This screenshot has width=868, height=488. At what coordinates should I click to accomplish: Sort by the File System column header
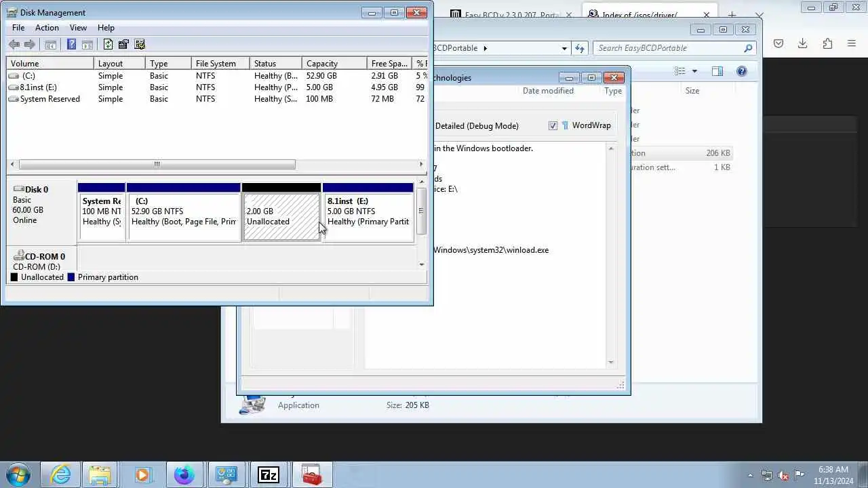pos(220,64)
